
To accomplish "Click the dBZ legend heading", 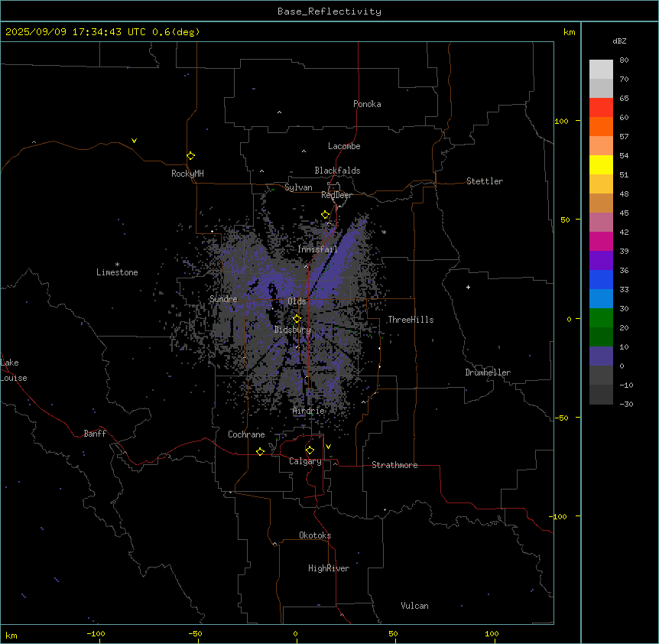I will [x=619, y=41].
